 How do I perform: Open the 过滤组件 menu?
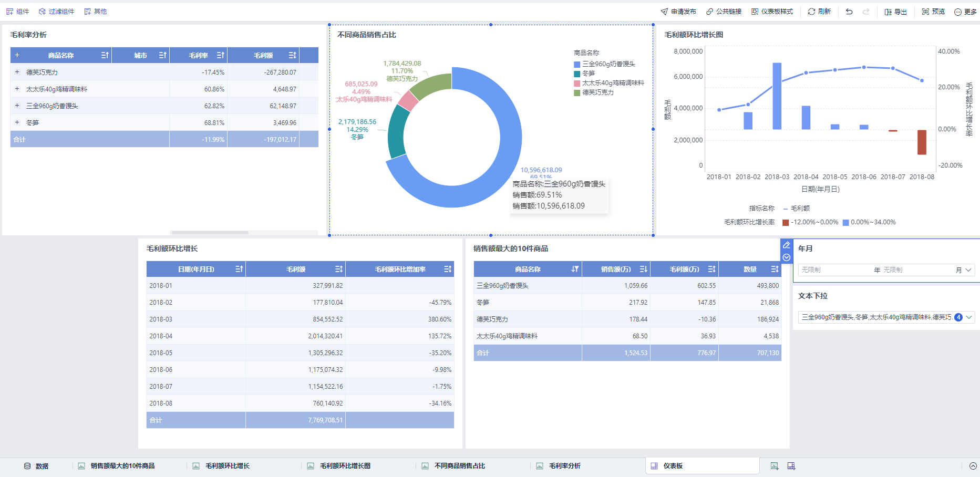point(56,12)
